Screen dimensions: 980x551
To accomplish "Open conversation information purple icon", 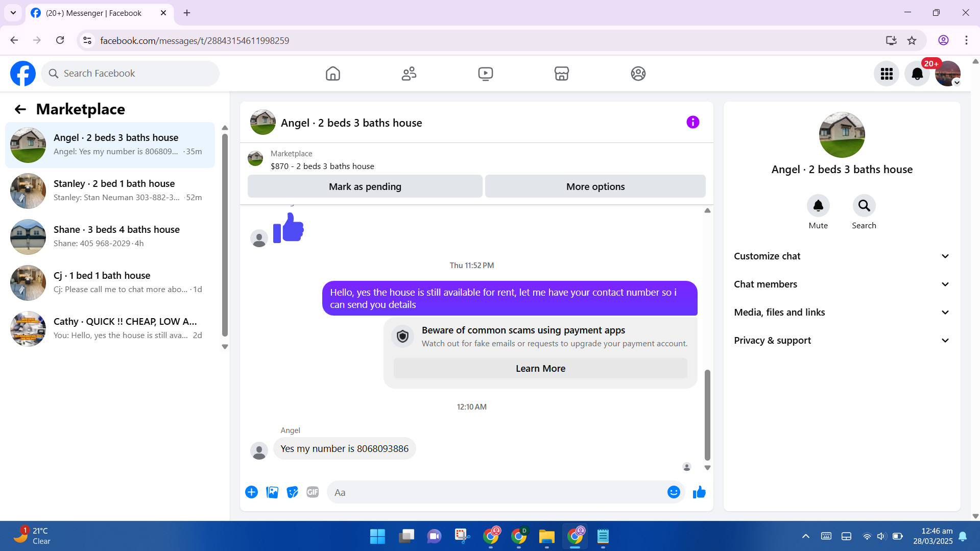I will (x=693, y=123).
